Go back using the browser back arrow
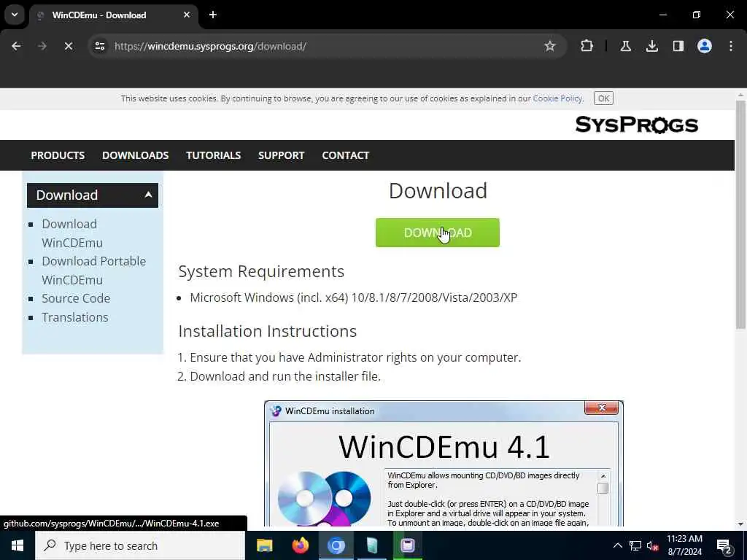Image resolution: width=747 pixels, height=560 pixels. [x=16, y=46]
